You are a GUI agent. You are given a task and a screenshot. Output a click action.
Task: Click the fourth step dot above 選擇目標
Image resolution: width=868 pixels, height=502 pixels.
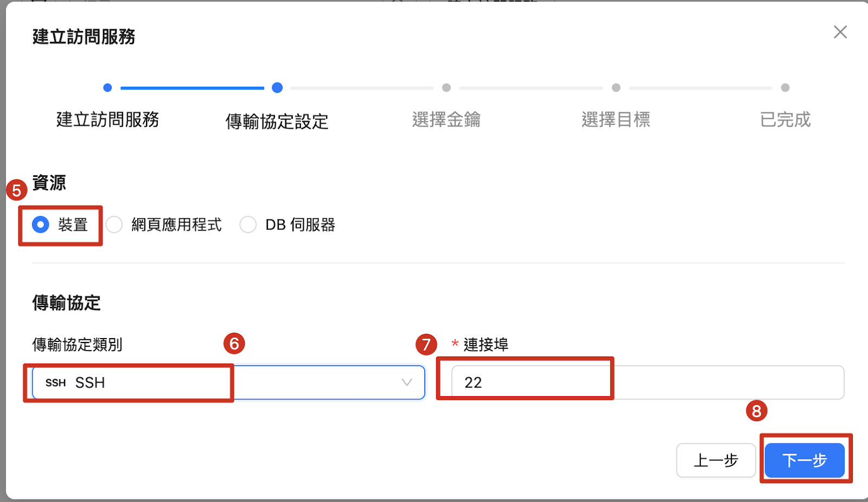pos(616,87)
